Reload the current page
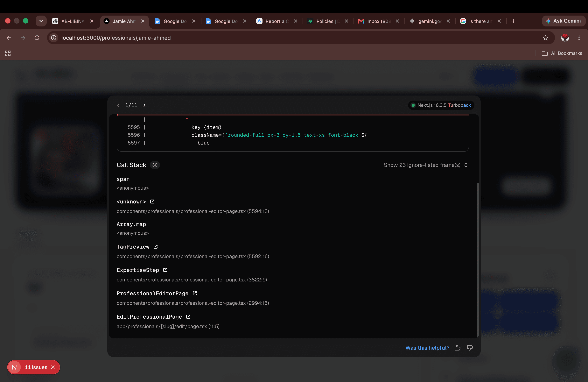Screen dimensions: 588x382 tap(37, 38)
